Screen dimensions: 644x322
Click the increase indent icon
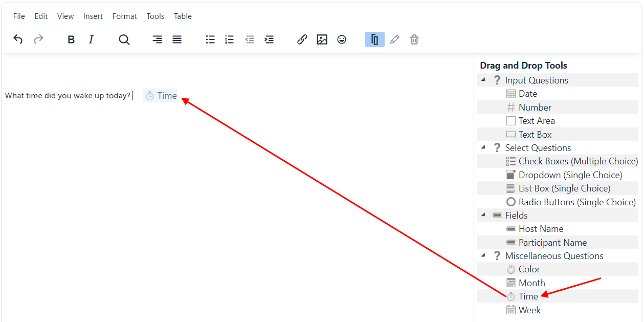tap(269, 39)
